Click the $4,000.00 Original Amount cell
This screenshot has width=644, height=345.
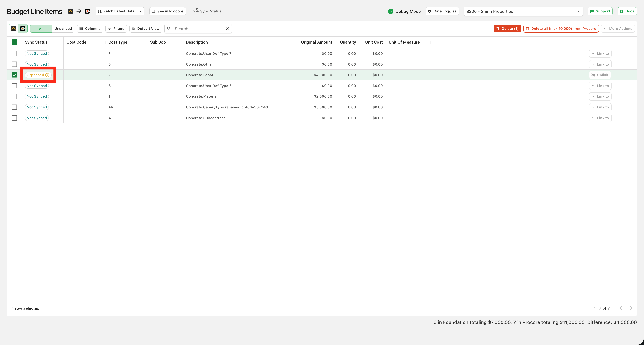(323, 75)
